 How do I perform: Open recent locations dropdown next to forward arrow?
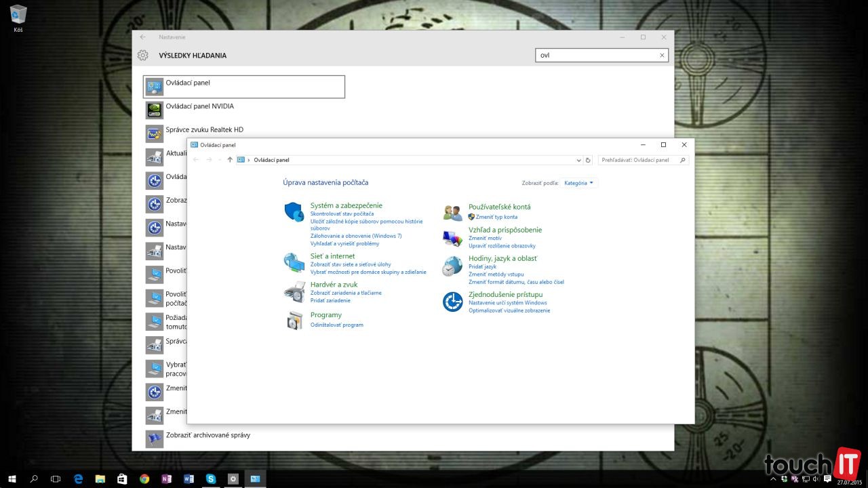click(x=220, y=161)
